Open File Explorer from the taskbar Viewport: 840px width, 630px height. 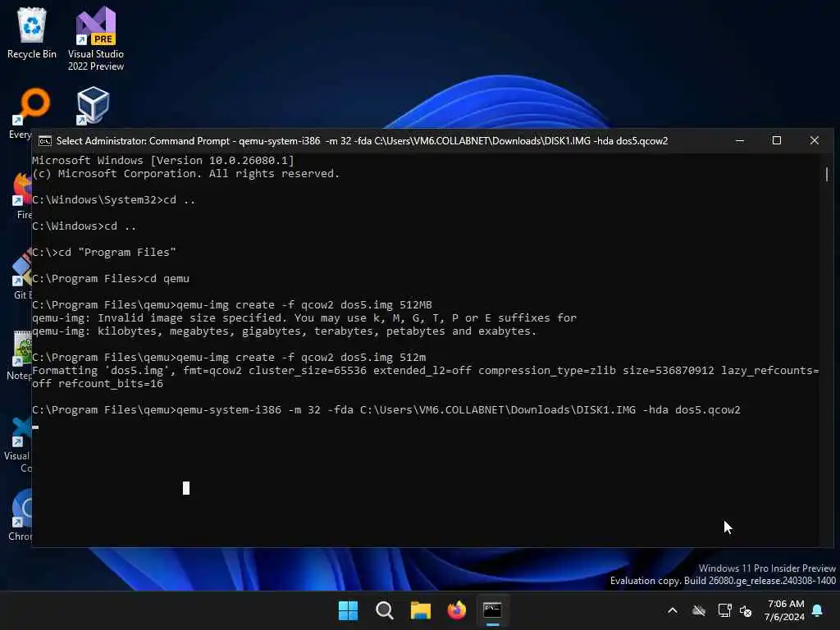coord(421,610)
